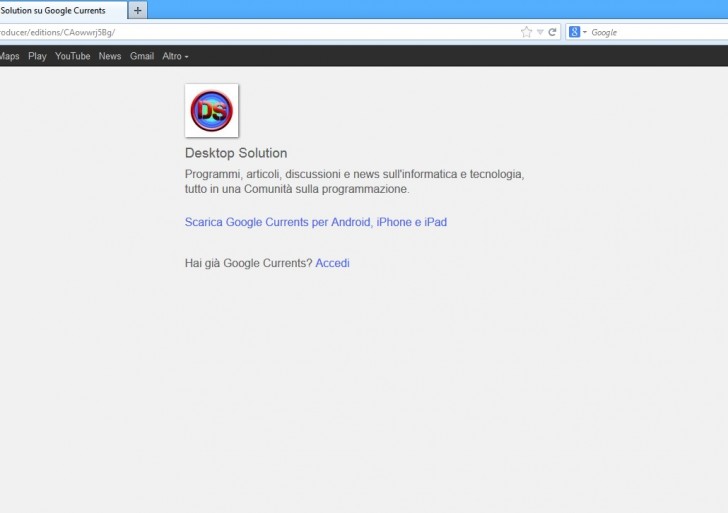This screenshot has width=728, height=513.
Task: Expand the Altro menu in Google bar
Action: 175,56
